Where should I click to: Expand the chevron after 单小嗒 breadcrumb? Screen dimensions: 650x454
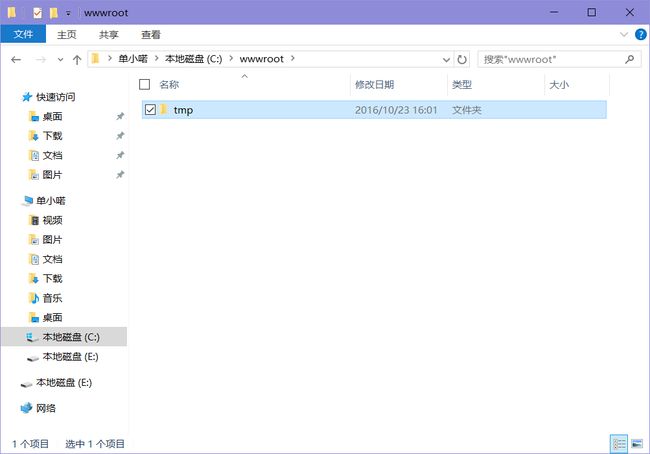(157, 58)
